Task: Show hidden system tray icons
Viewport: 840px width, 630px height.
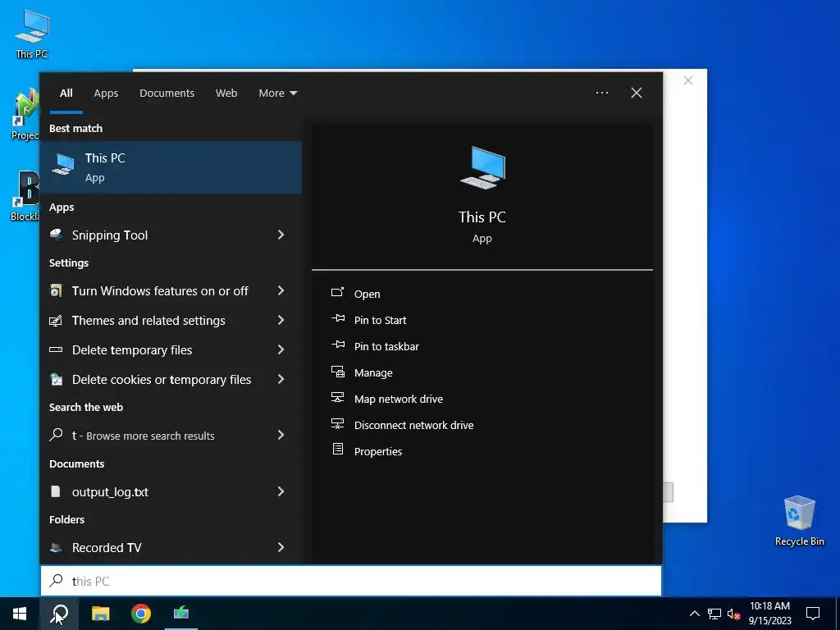Action: [x=694, y=614]
